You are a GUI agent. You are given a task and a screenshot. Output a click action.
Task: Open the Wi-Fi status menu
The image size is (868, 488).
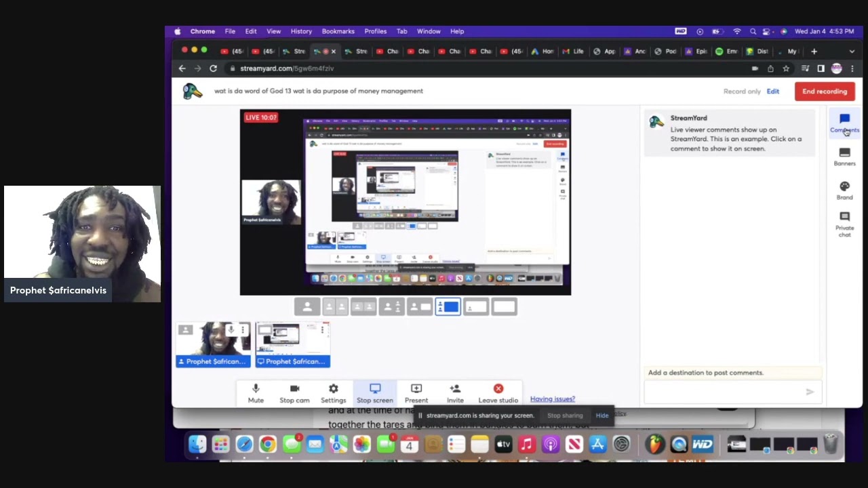pyautogui.click(x=737, y=31)
